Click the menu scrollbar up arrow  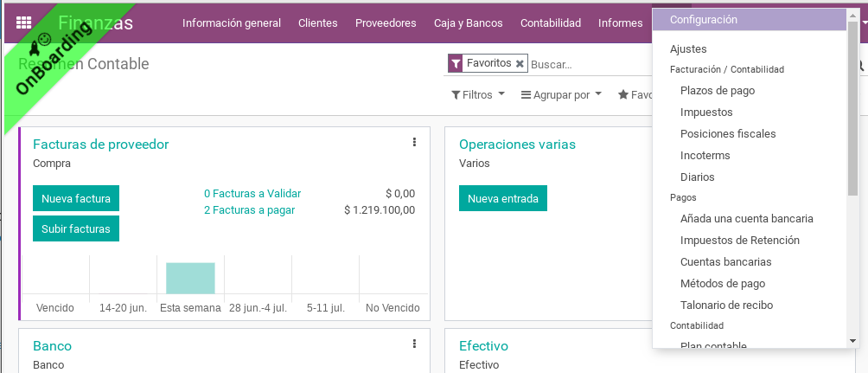(852, 15)
